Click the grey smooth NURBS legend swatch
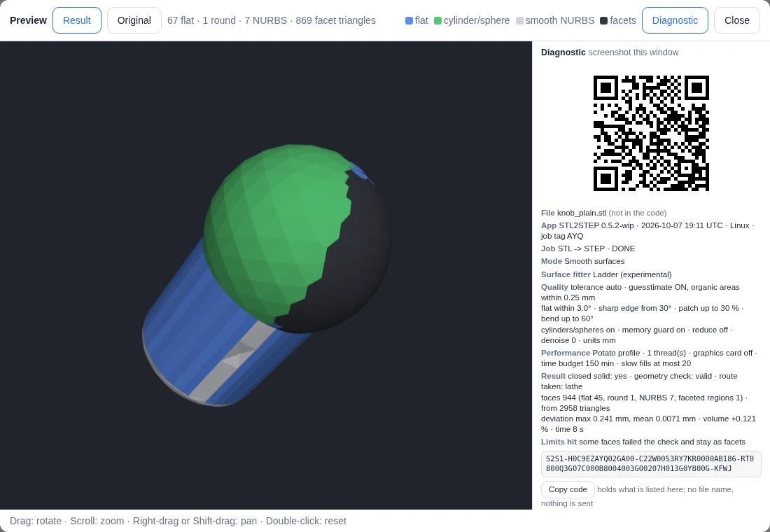The width and height of the screenshot is (770, 532). coord(519,20)
